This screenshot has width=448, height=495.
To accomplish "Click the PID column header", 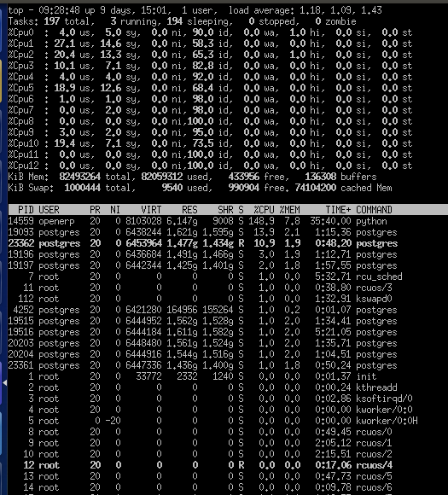I will tap(26, 210).
